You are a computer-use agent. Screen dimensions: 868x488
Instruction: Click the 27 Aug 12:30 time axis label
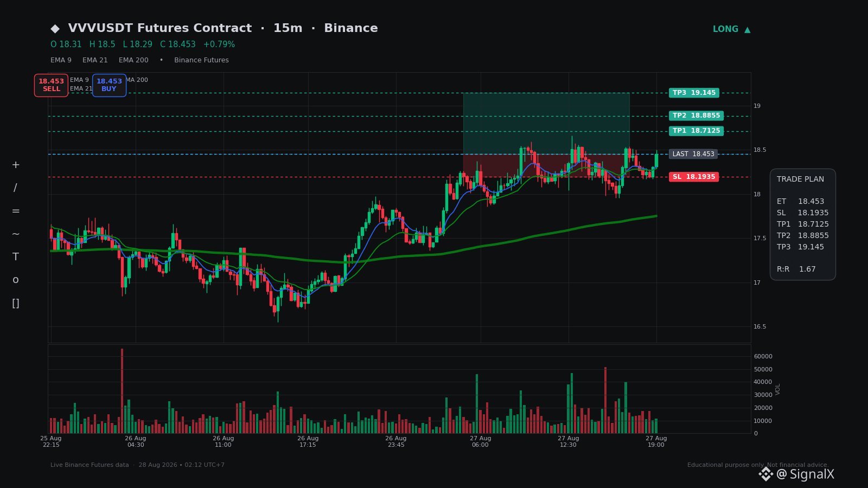pos(569,441)
